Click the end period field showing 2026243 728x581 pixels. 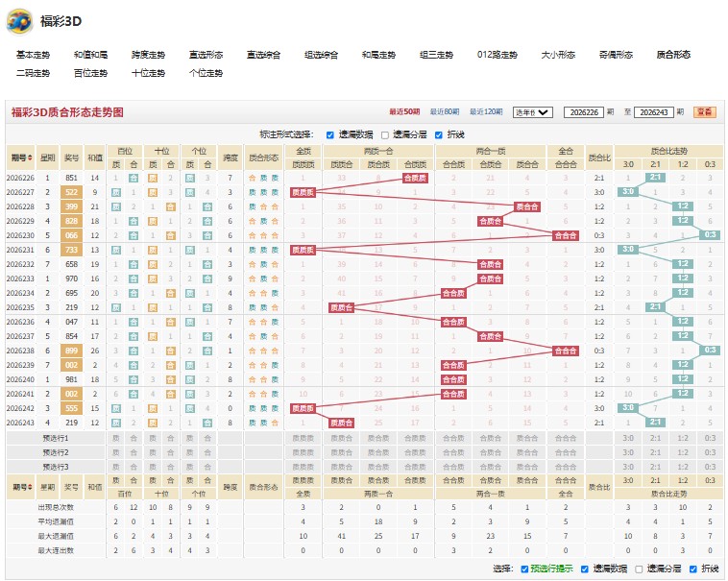tap(653, 112)
